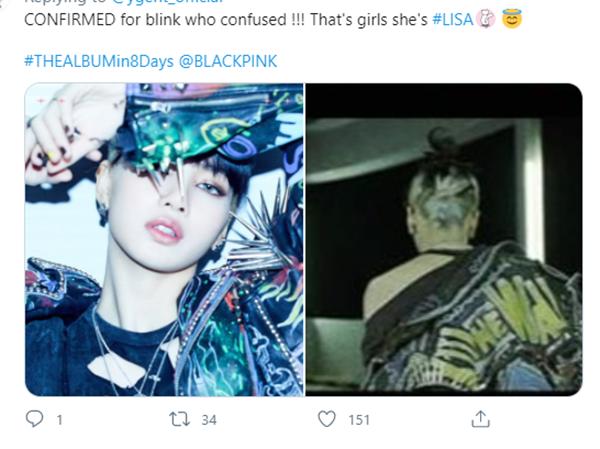This screenshot has width=600, height=449.
Task: Open the partially visible replying-to handle link
Action: (x=168, y=2)
